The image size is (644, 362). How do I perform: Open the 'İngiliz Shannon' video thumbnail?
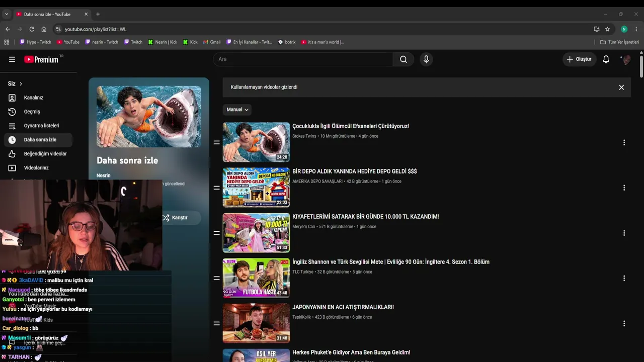[256, 278]
